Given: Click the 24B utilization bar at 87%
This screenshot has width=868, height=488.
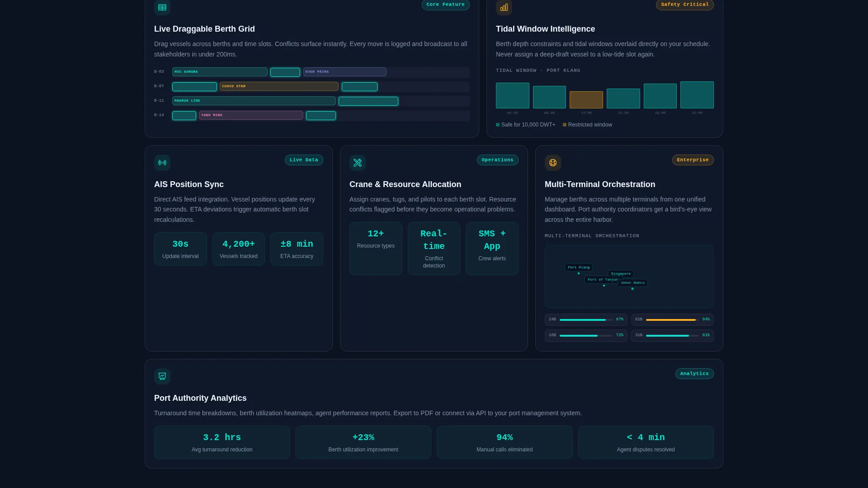Looking at the screenshot, I should pyautogui.click(x=586, y=320).
